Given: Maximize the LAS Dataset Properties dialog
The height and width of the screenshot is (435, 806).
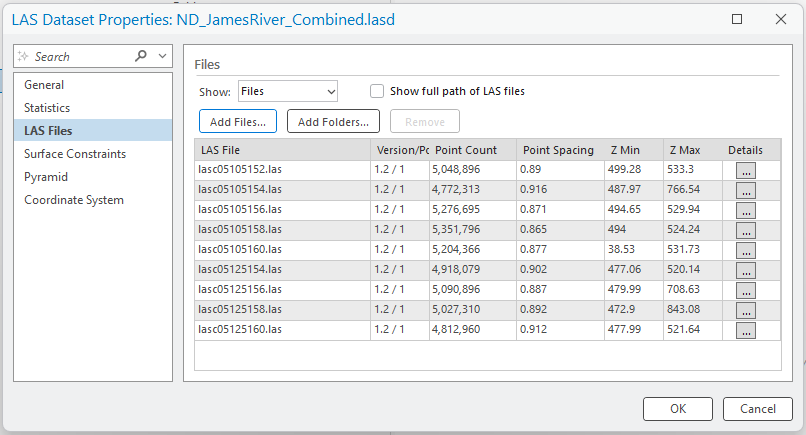Looking at the screenshot, I should click(x=737, y=19).
